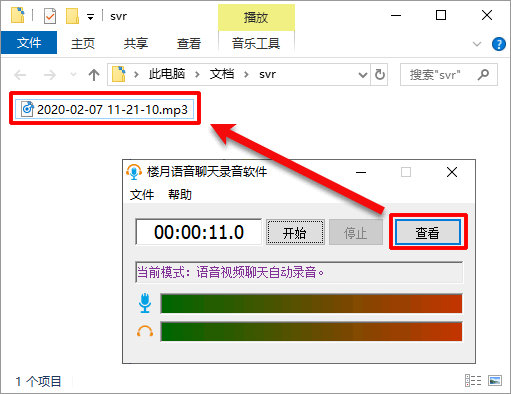
Task: Click the microphone volume level bar
Action: tap(311, 303)
